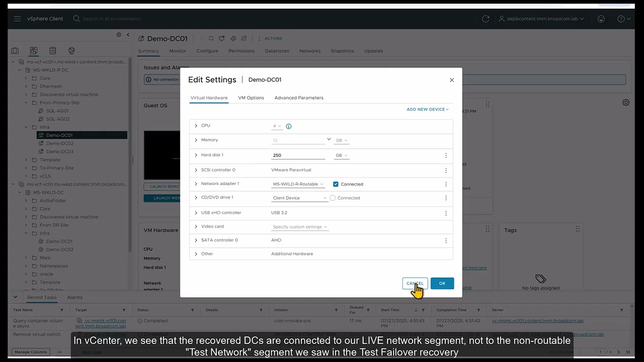Open the CD/DVD Client Device dropdown
This screenshot has height=362, width=644.
coord(300,198)
